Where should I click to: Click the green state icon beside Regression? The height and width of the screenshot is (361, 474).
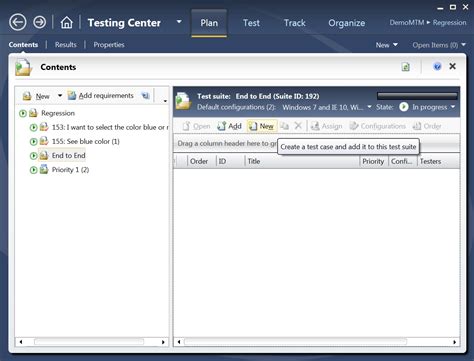click(23, 113)
